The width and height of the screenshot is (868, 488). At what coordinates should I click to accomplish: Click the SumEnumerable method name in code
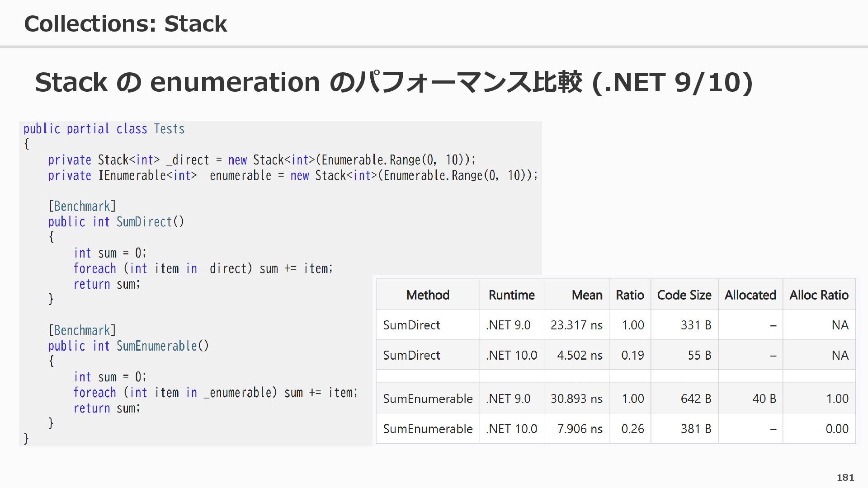(x=156, y=346)
